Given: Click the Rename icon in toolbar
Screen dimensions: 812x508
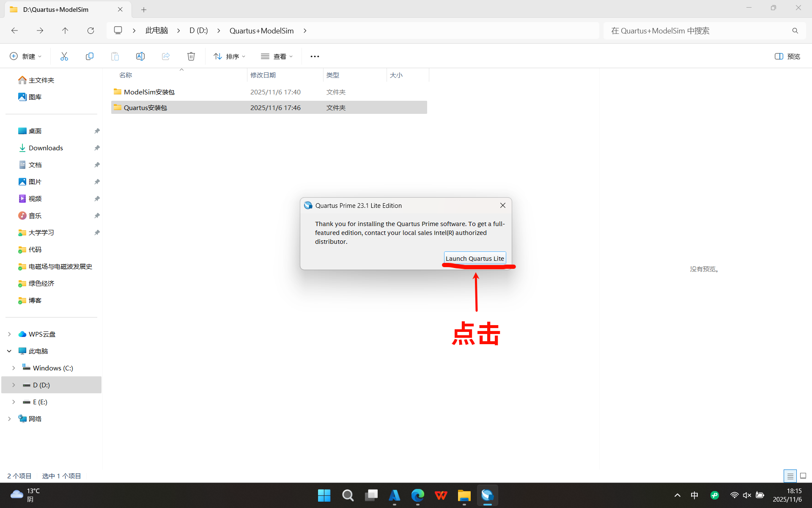Looking at the screenshot, I should tap(140, 56).
